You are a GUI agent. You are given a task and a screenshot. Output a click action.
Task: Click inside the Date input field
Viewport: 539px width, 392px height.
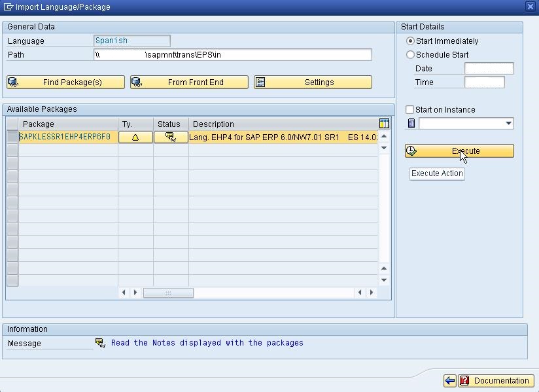coord(489,68)
